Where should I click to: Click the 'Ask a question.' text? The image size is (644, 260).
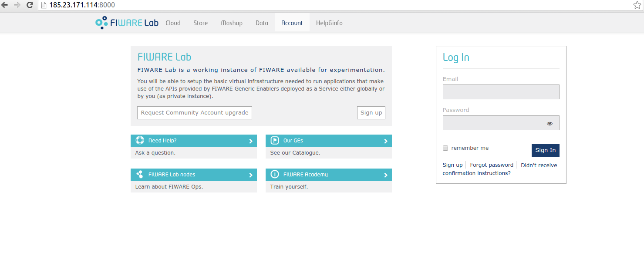[x=155, y=153]
